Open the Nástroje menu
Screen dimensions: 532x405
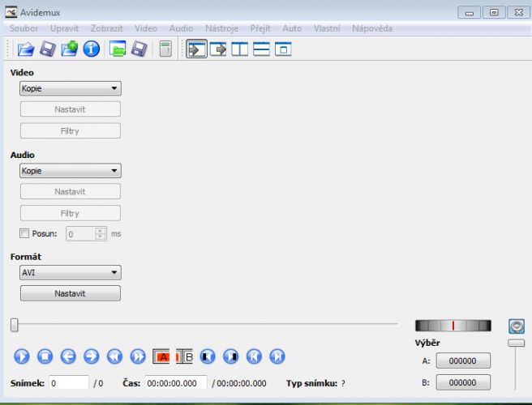[221, 28]
